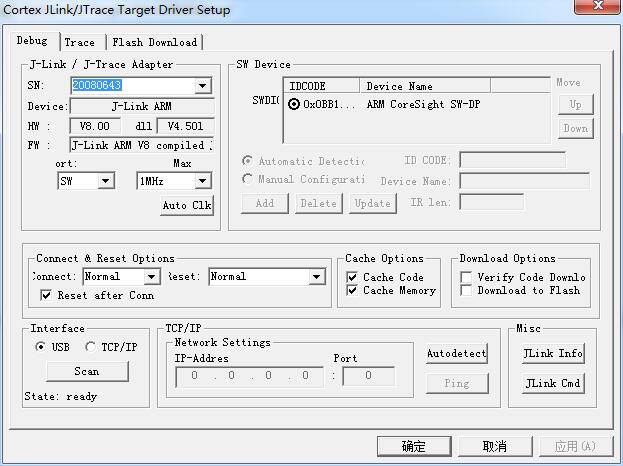Click the network Port input field
The height and width of the screenshot is (466, 623).
click(369, 376)
